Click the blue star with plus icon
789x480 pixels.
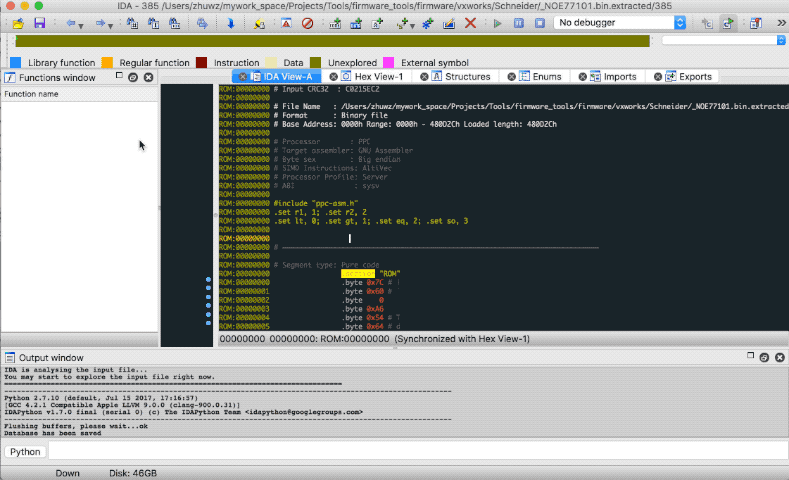(x=428, y=23)
